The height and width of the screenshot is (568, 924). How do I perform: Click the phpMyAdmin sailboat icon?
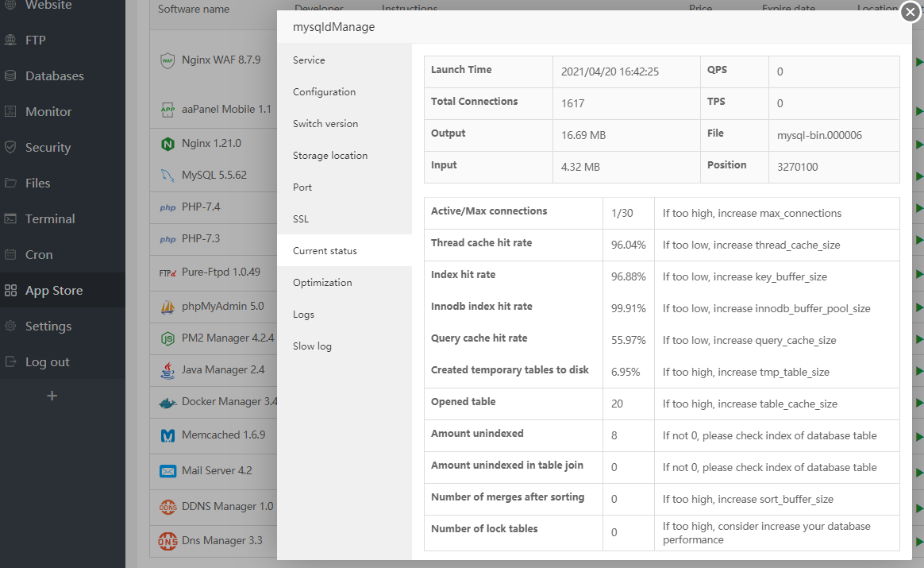pyautogui.click(x=167, y=307)
